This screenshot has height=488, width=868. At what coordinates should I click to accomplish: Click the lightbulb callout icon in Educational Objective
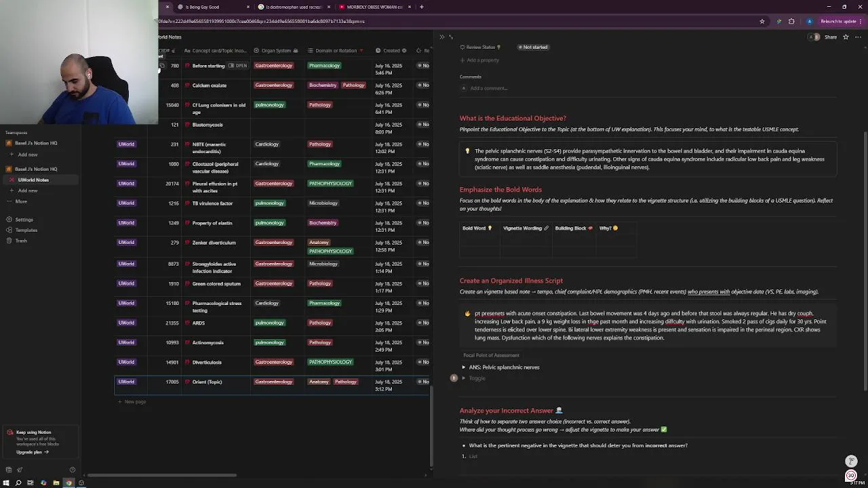(467, 151)
